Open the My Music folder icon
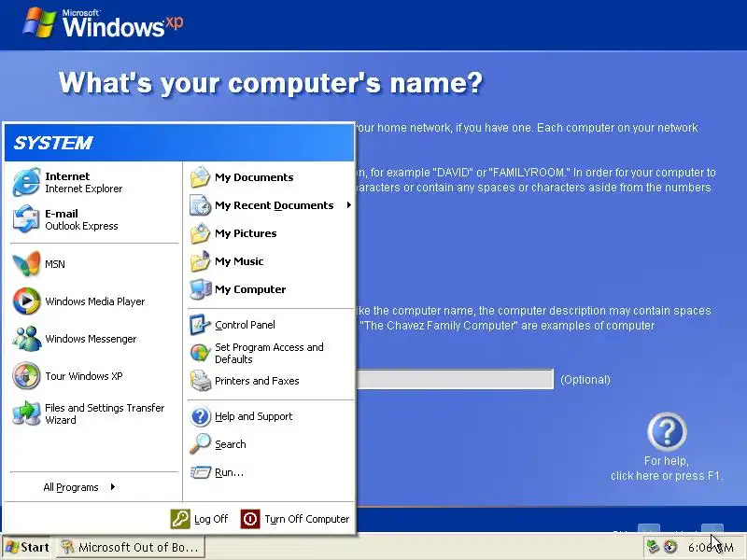The height and width of the screenshot is (560, 747). [x=200, y=261]
